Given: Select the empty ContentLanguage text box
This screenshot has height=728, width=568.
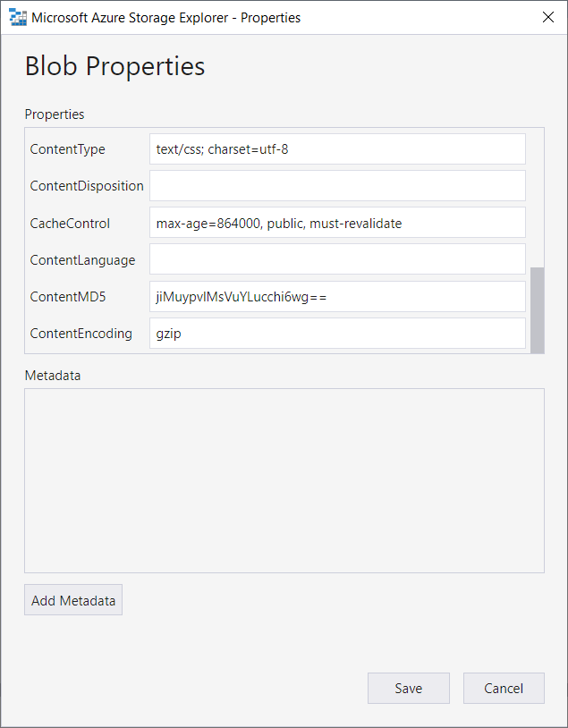Looking at the screenshot, I should [x=337, y=259].
